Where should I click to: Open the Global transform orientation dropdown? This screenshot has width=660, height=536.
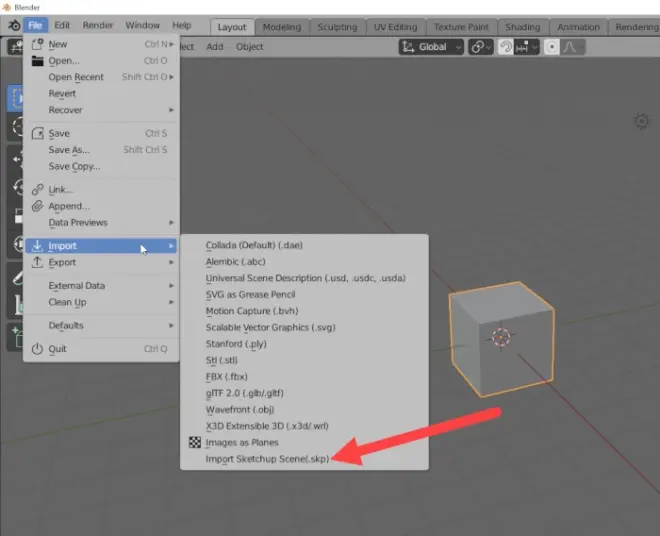coord(431,47)
